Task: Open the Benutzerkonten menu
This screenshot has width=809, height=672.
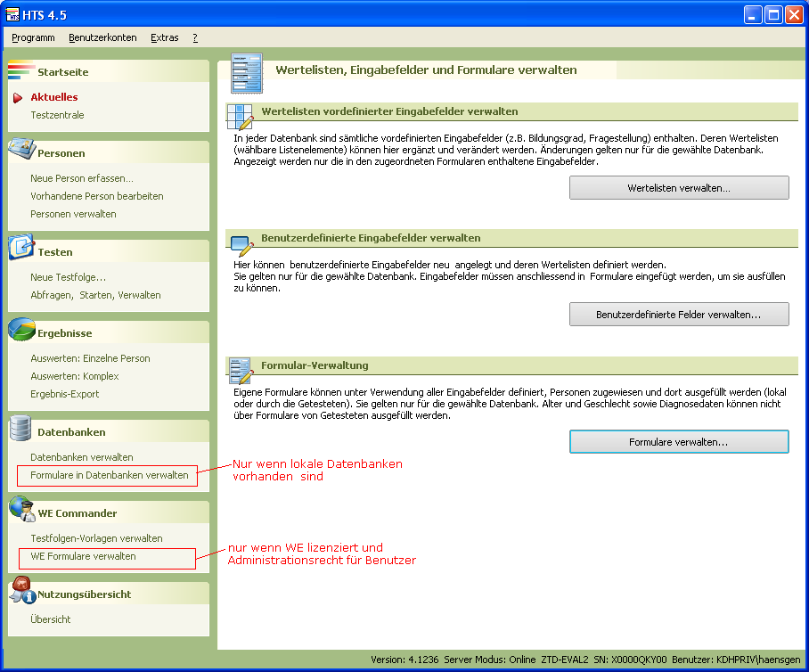Action: (102, 37)
